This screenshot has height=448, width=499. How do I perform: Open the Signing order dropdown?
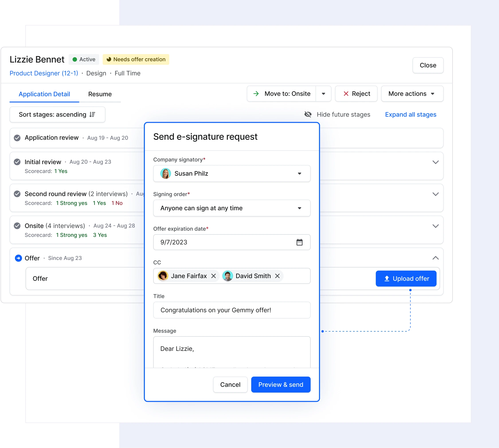(x=232, y=208)
